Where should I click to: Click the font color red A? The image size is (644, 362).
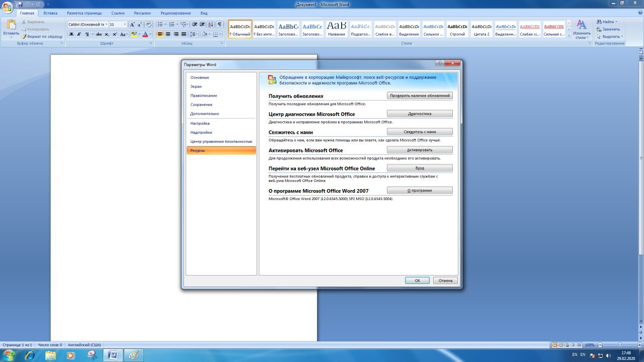click(145, 34)
